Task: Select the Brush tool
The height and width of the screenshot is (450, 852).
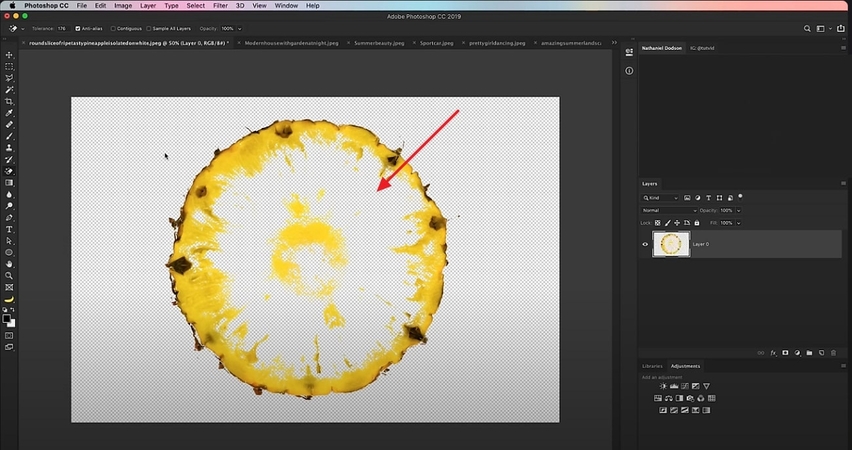Action: point(9,136)
